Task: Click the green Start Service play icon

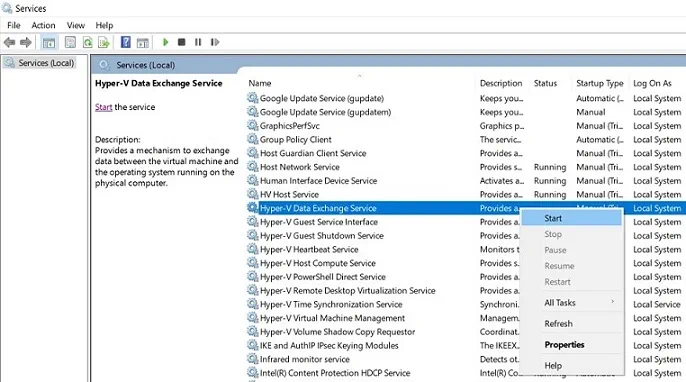Action: click(165, 42)
